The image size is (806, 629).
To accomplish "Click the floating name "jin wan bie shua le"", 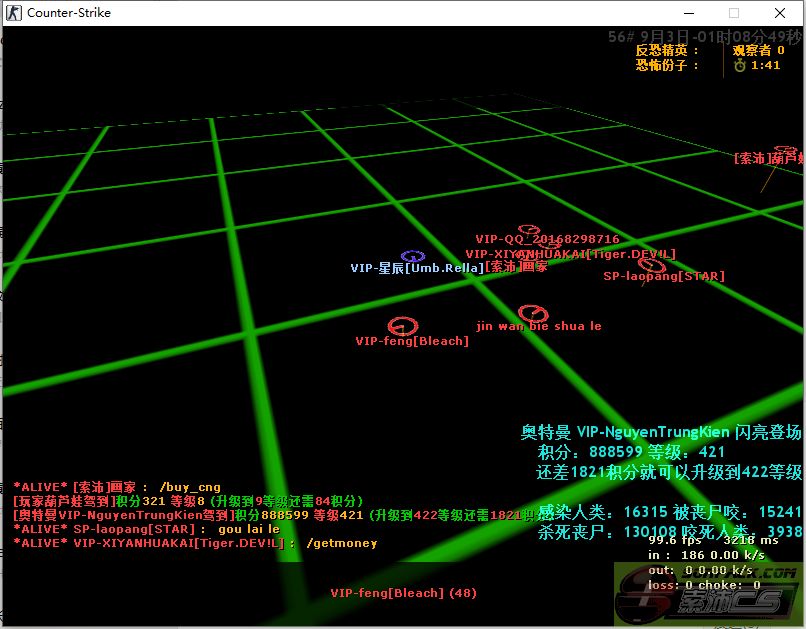I will click(x=539, y=326).
